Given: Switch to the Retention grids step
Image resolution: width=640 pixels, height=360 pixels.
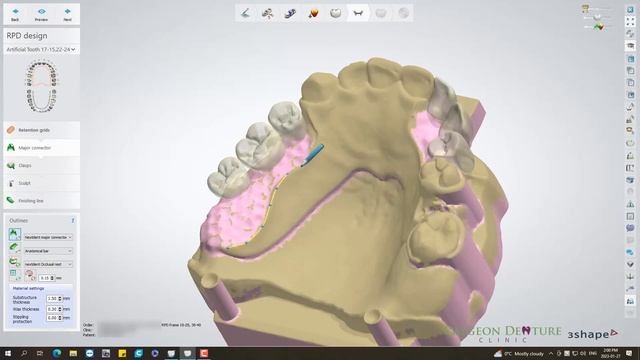Looking at the screenshot, I should point(42,130).
